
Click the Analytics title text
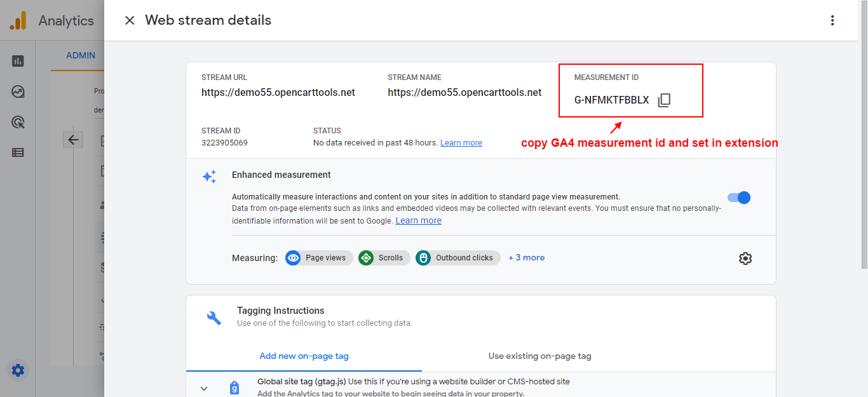coord(66,21)
